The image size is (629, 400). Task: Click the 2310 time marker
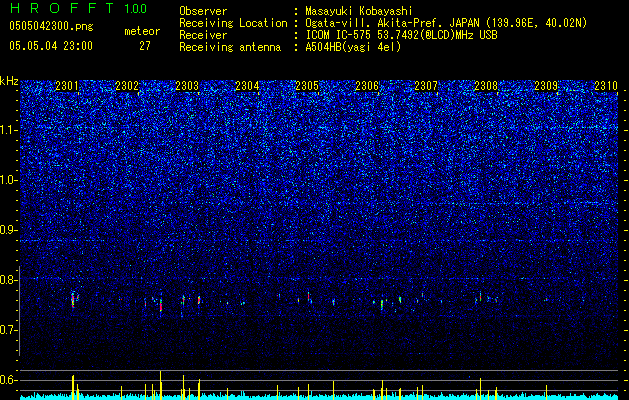[606, 85]
